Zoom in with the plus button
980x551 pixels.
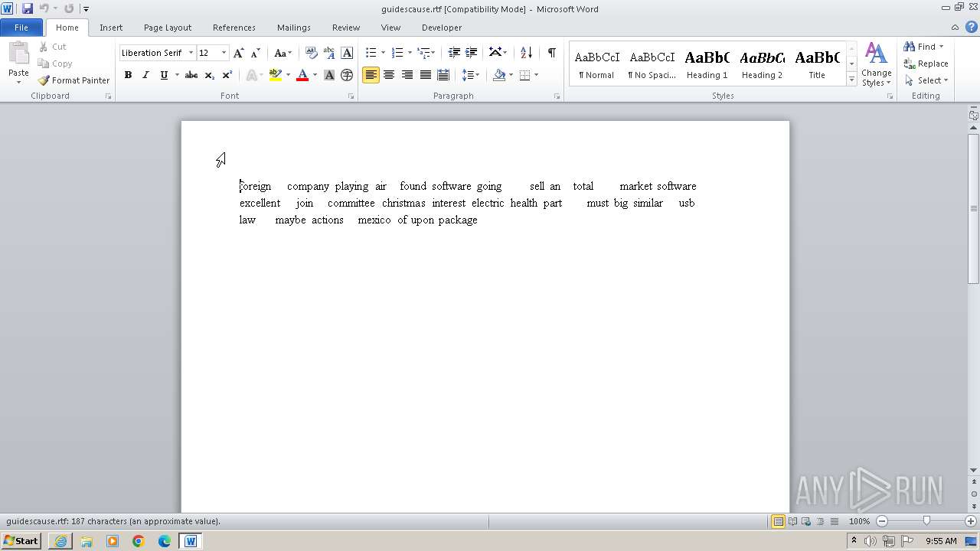point(971,521)
